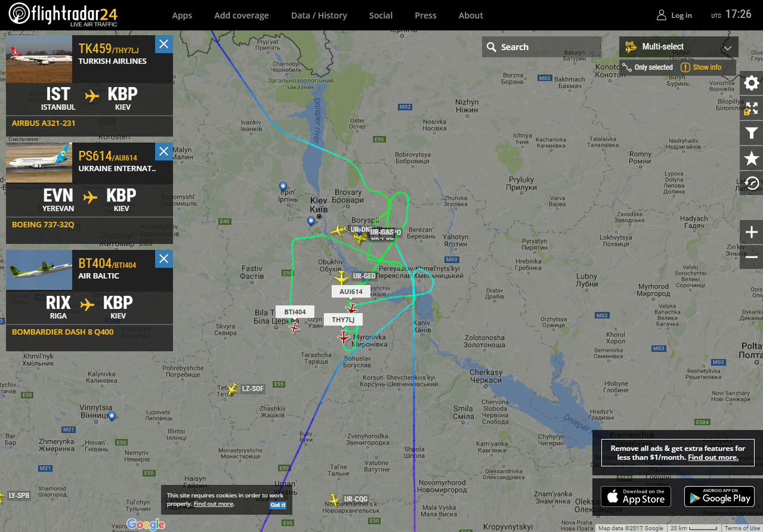763x532 pixels.
Task: Open the Add coverage menu
Action: (242, 16)
